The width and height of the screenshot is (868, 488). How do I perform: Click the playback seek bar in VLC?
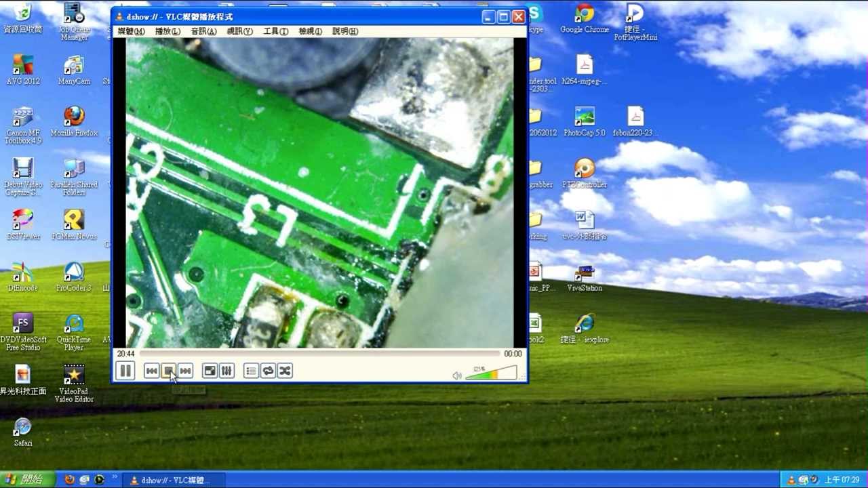[319, 354]
